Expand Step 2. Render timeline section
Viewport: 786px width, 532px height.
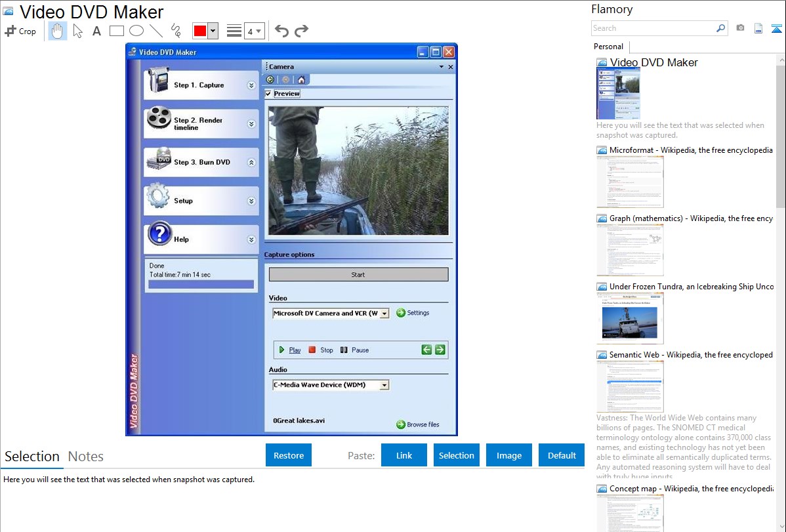tap(251, 124)
